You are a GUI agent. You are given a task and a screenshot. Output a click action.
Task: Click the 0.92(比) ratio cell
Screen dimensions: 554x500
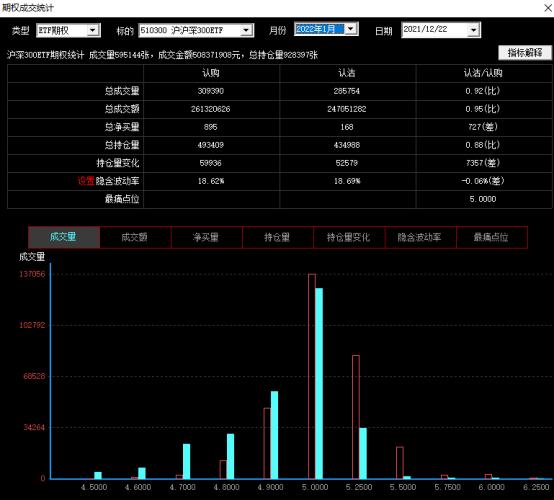pyautogui.click(x=483, y=91)
